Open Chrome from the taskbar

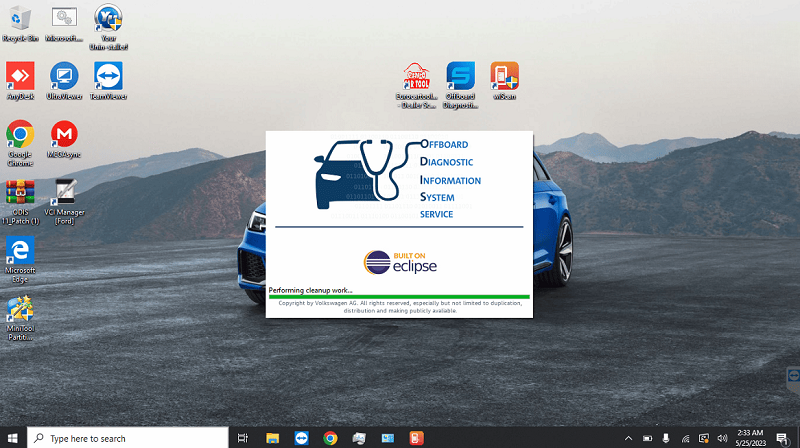330,438
